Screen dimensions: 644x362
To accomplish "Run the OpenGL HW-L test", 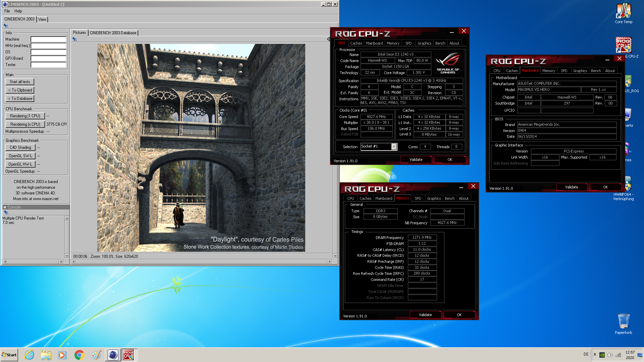I will click(x=20, y=164).
